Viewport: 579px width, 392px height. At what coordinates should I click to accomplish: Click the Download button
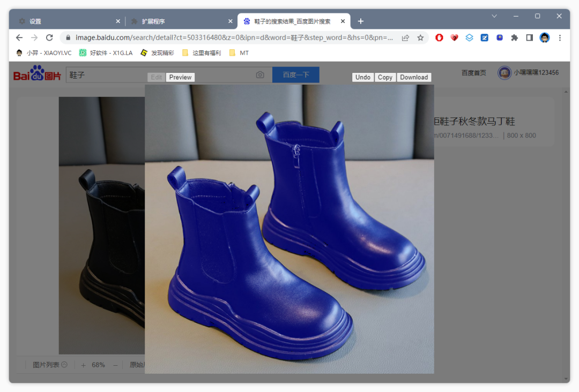[x=414, y=77]
